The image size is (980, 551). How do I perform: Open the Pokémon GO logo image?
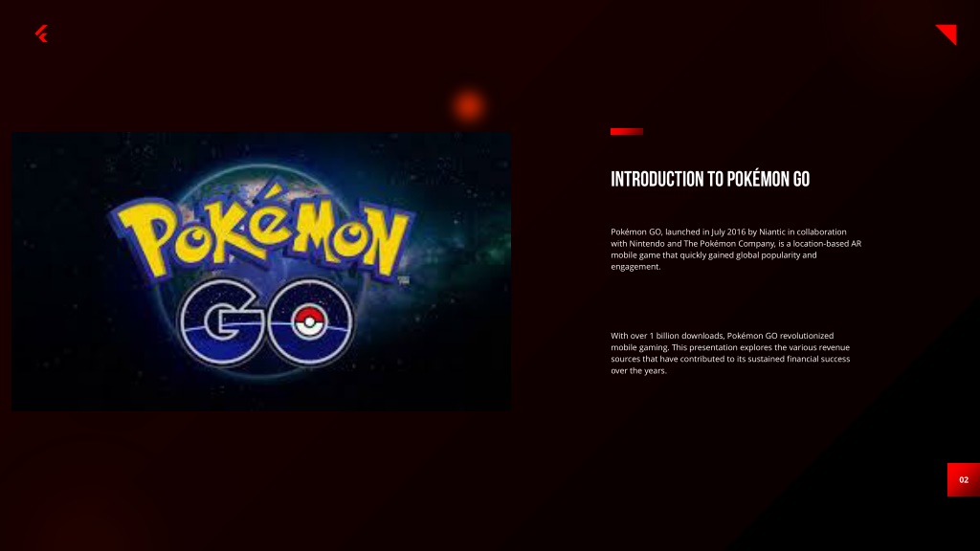coord(261,271)
